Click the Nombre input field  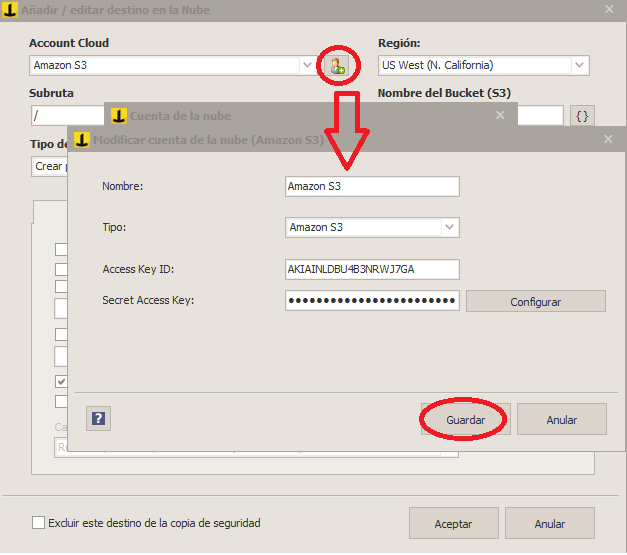(372, 186)
